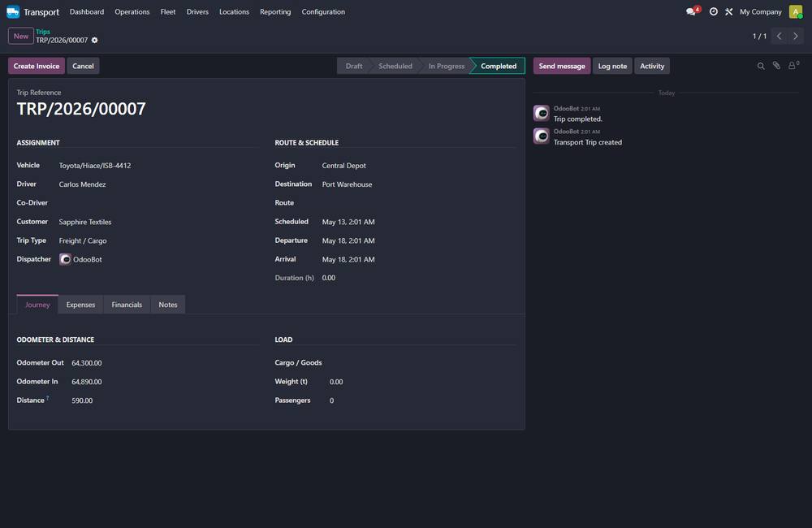Click the 'Trip completed.' message text

coord(578,119)
